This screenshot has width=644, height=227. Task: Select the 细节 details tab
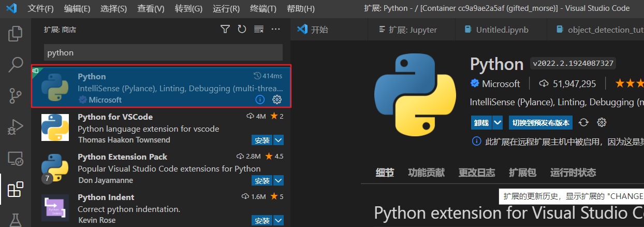385,173
